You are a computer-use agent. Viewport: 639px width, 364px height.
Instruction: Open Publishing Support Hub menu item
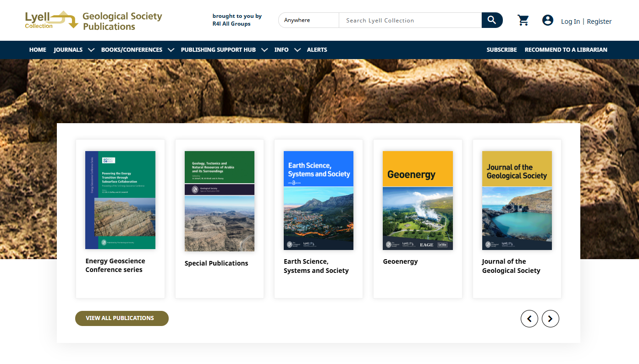pyautogui.click(x=218, y=50)
